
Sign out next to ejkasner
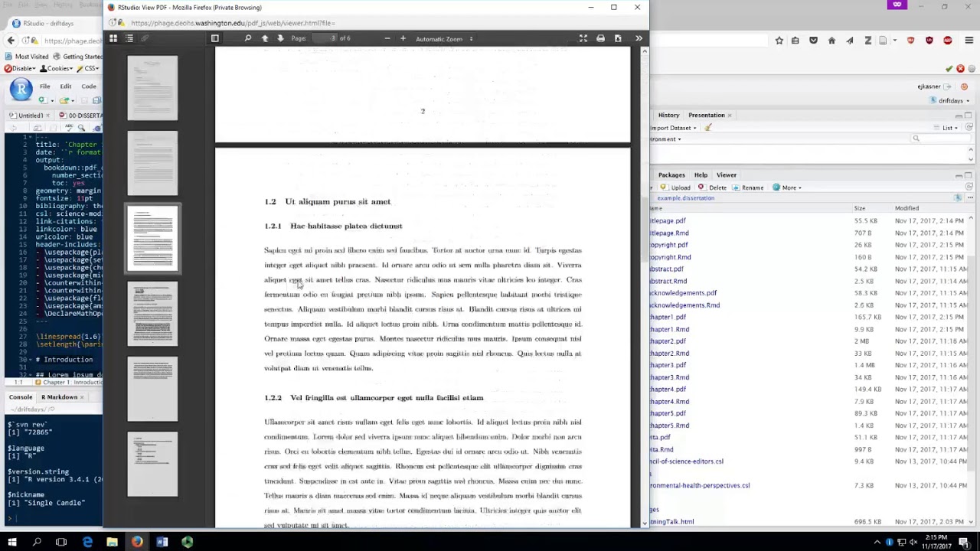click(948, 86)
